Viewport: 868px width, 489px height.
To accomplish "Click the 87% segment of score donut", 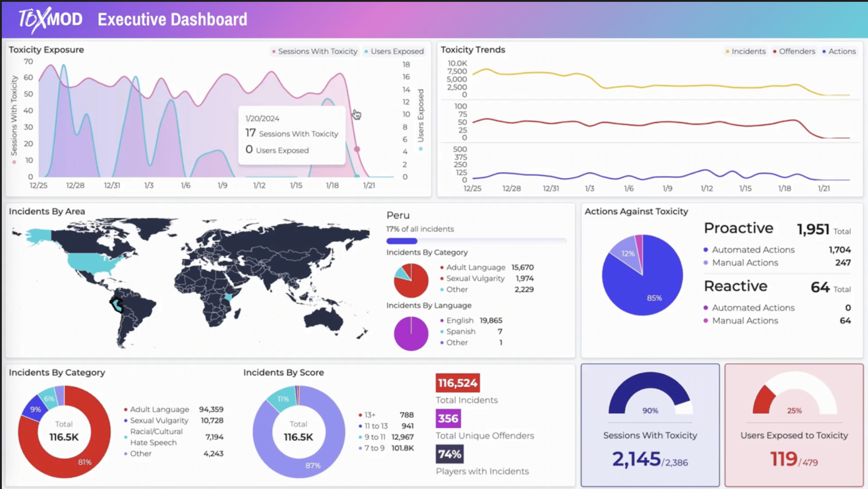I will [313, 465].
